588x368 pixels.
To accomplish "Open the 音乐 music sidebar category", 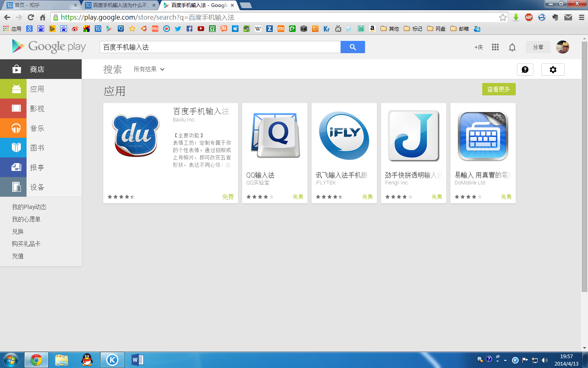I will (x=41, y=128).
